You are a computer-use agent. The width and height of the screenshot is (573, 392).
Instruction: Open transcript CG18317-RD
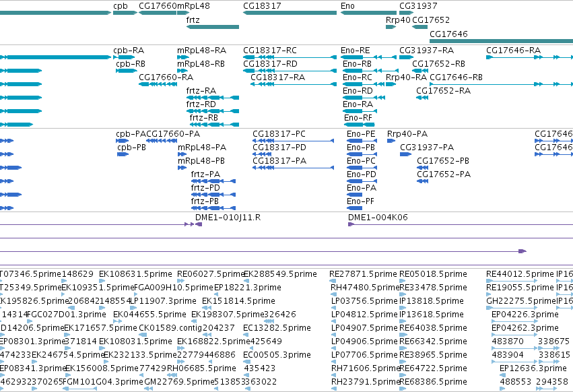click(x=271, y=63)
